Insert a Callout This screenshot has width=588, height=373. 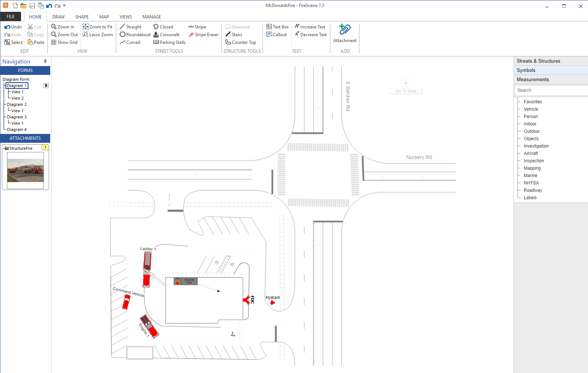[276, 35]
